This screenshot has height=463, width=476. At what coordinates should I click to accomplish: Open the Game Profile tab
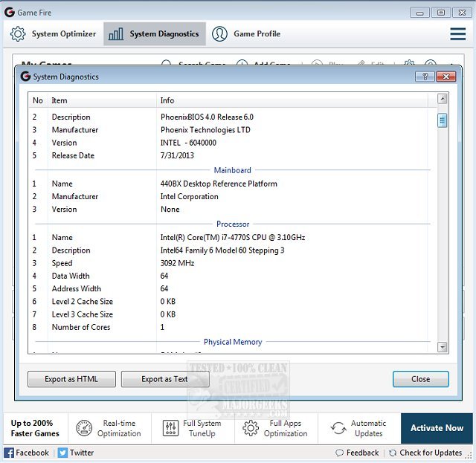(246, 33)
